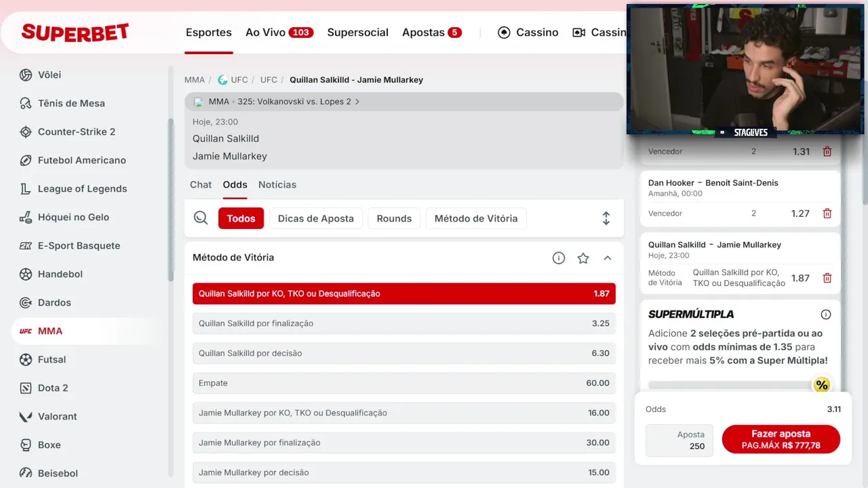
Task: Click Jamie Mullarkey fighter name in header
Action: pyautogui.click(x=230, y=156)
